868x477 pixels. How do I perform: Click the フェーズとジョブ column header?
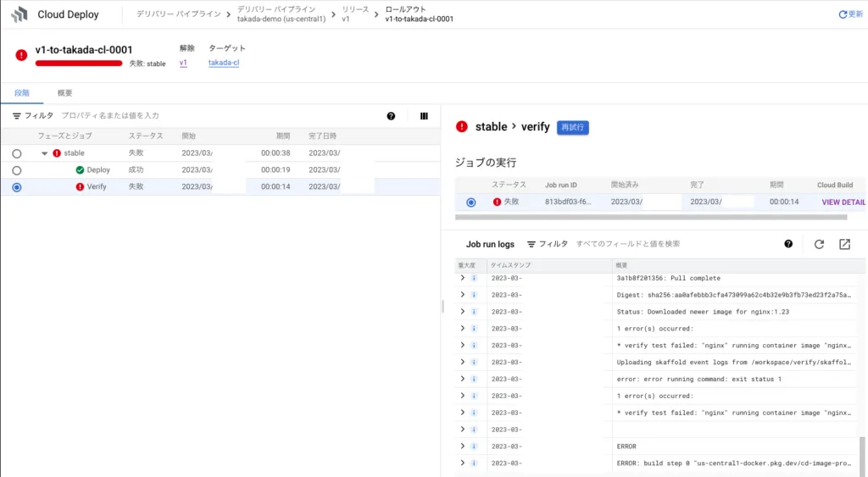pos(64,136)
